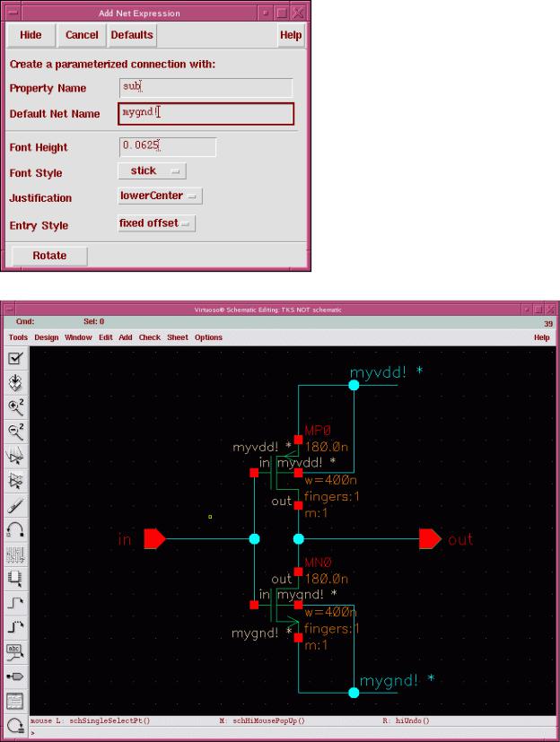Click the Defaults button
560x742 pixels.
click(132, 35)
